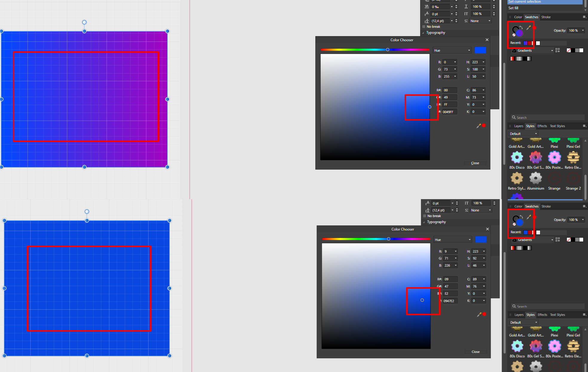The image size is (588, 372).
Task: Open the Hue mode dropdown in Color Chooser
Action: [452, 50]
